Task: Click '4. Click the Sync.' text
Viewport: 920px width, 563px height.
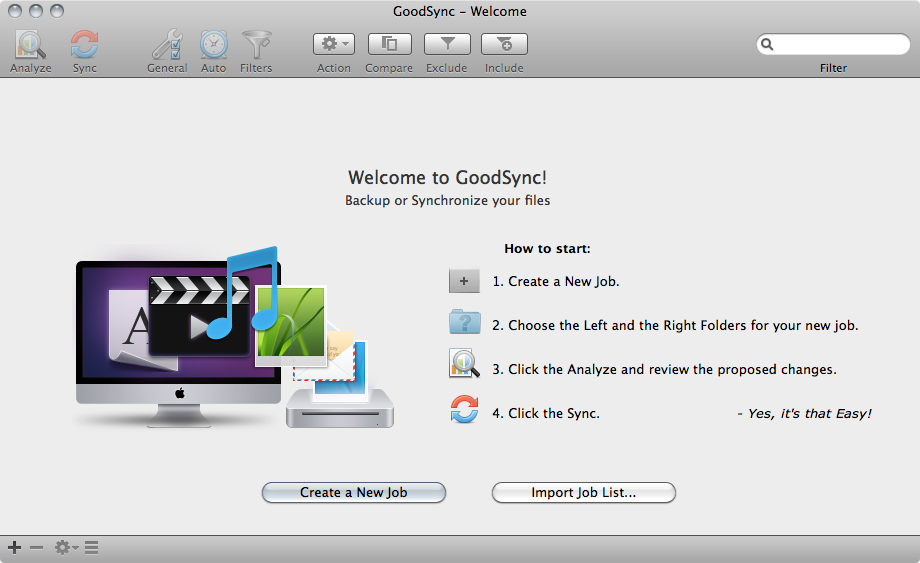Action: (x=546, y=413)
